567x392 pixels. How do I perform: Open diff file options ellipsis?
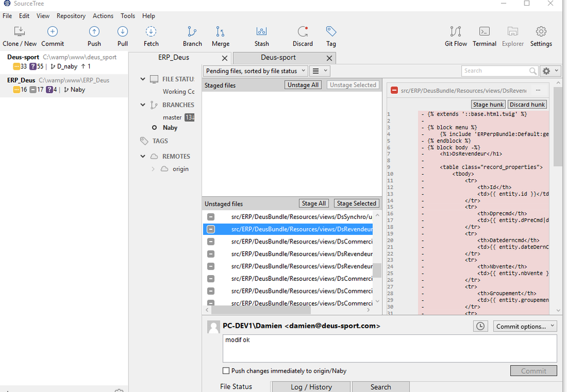point(538,90)
